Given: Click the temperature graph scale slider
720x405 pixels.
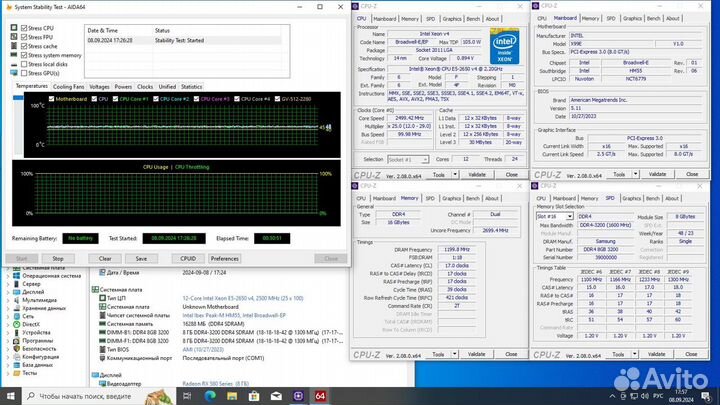Looking at the screenshot, I should (18, 98).
